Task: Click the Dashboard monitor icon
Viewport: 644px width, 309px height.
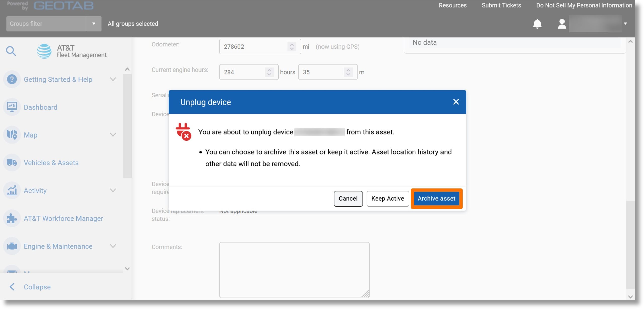Action: [12, 107]
